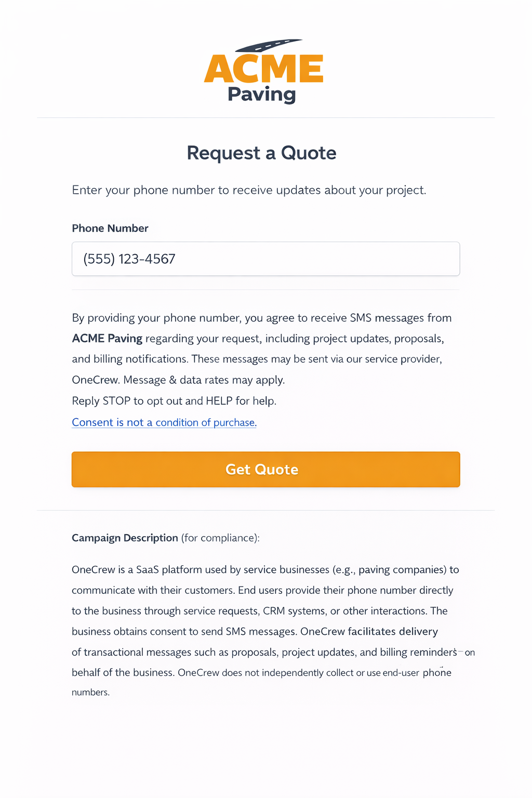The width and height of the screenshot is (532, 798).
Task: Click the campaign description paragraph about OneCrew
Action: 265,631
